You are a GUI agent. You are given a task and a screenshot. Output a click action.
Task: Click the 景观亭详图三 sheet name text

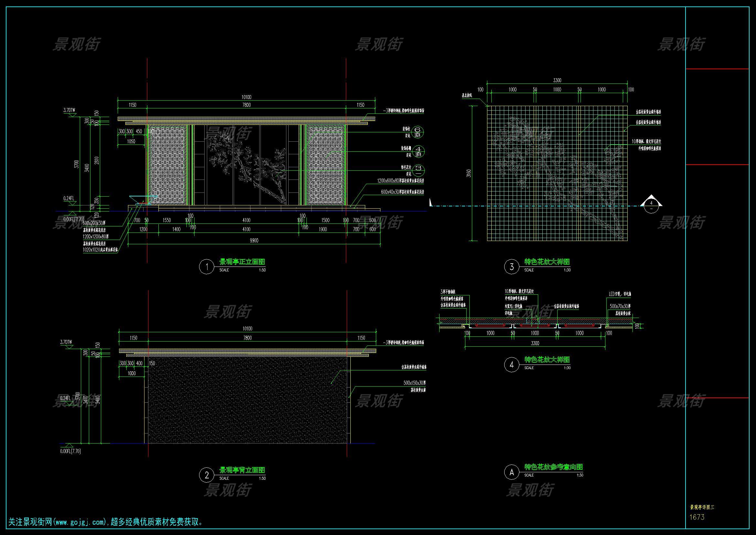pos(702,508)
